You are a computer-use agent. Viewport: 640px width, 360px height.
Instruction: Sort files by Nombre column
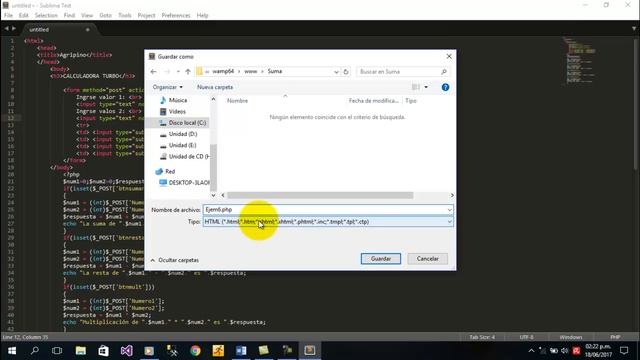pyautogui.click(x=237, y=101)
